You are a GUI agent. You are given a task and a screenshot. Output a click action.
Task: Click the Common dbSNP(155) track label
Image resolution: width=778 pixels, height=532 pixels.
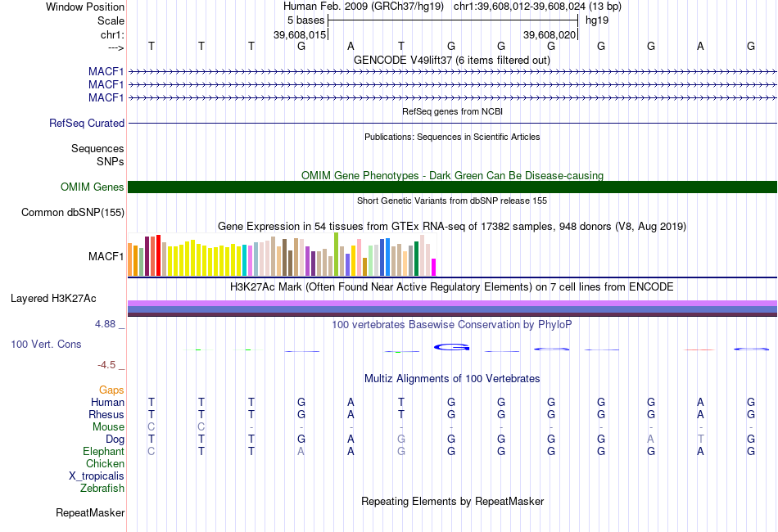click(73, 212)
